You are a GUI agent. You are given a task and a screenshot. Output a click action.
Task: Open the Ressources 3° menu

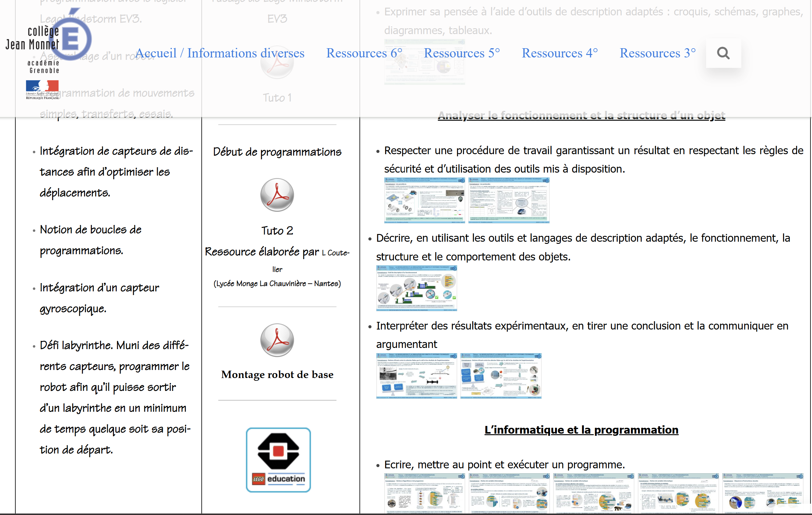pos(657,53)
